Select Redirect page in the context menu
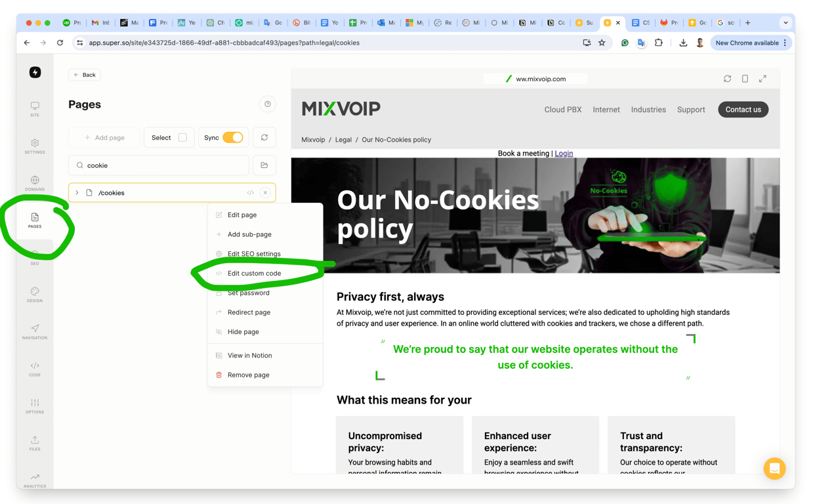Screen dimensions: 813x504 click(x=249, y=312)
